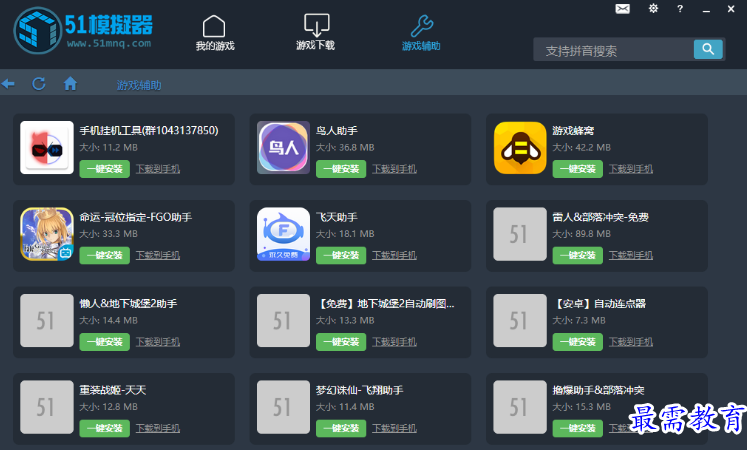Click 下载到手机 for 地下城堡2自动刷图
Viewport: 753px width, 450px height.
click(x=394, y=342)
